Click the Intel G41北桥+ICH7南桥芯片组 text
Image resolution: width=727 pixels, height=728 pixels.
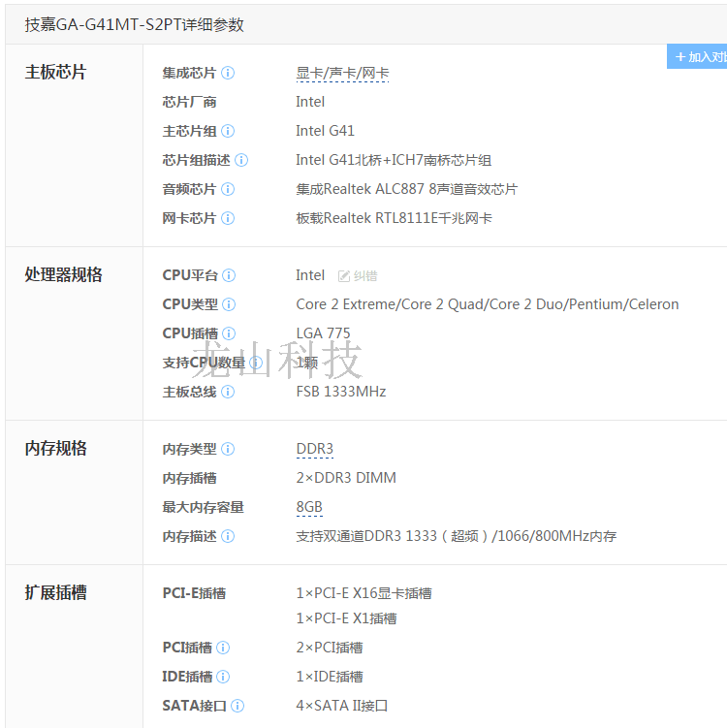point(394,160)
